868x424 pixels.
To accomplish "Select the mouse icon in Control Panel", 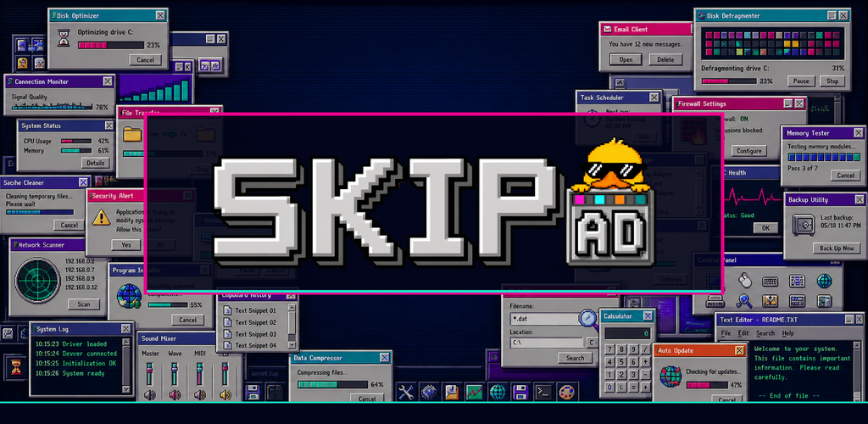I will 745,282.
